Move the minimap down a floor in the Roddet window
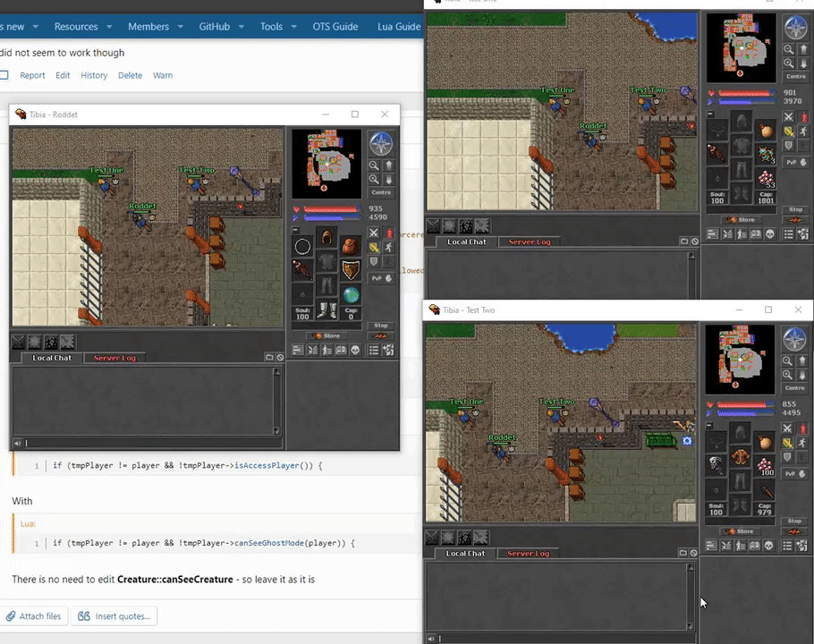 point(389,180)
